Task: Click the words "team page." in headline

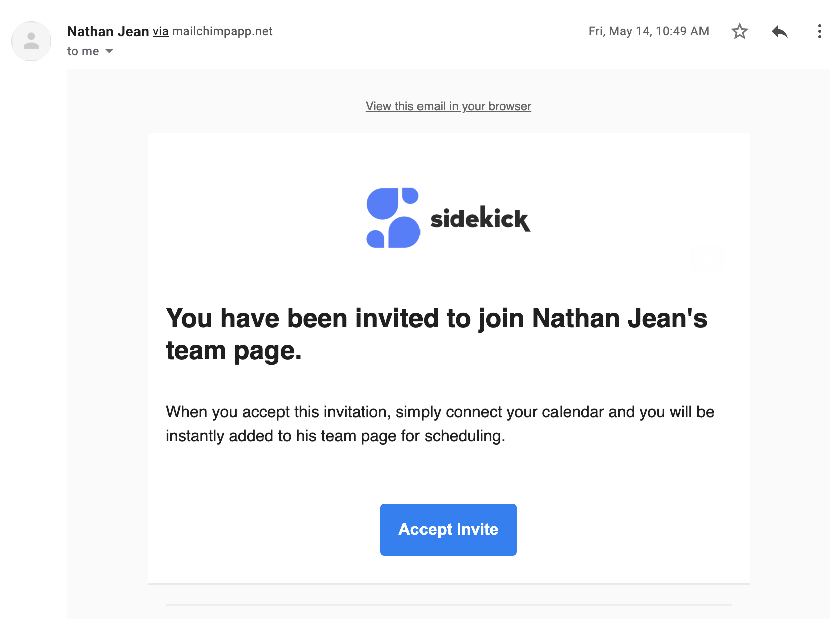Action: tap(233, 350)
